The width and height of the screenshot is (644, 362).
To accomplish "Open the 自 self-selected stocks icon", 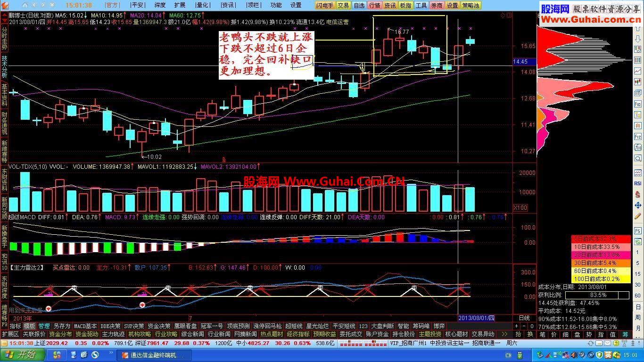I will pos(638,125).
